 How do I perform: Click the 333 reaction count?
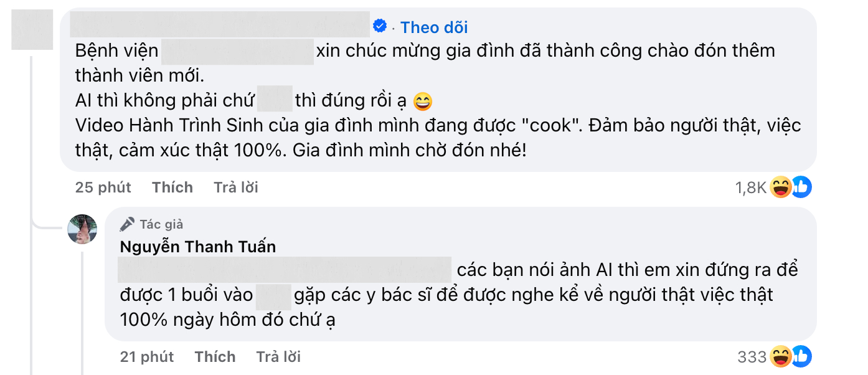[x=752, y=356]
